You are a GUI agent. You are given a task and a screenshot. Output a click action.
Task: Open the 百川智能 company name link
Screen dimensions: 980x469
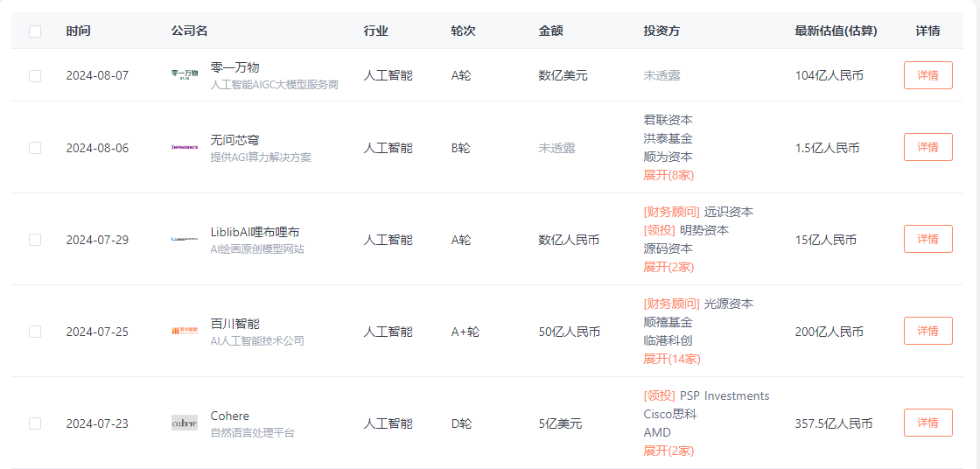(x=235, y=323)
